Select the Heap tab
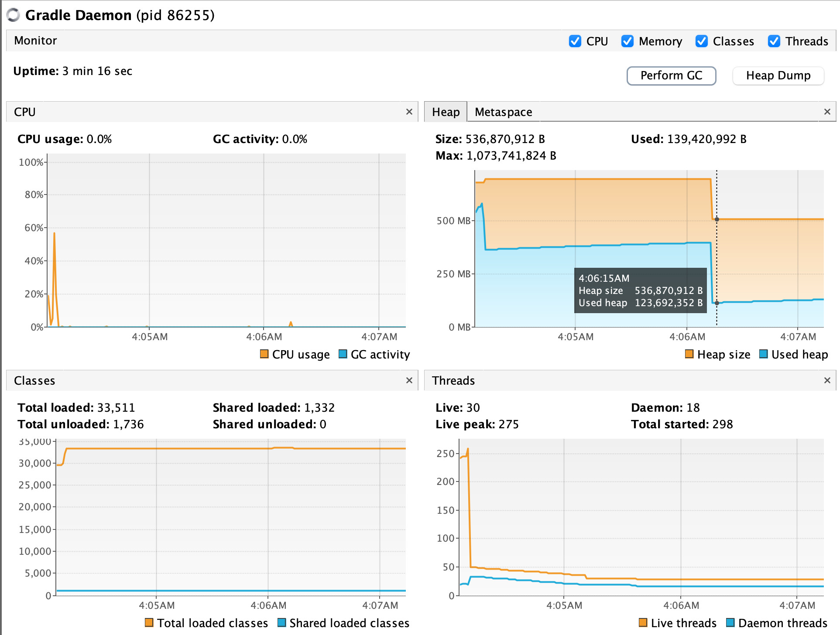 point(446,112)
